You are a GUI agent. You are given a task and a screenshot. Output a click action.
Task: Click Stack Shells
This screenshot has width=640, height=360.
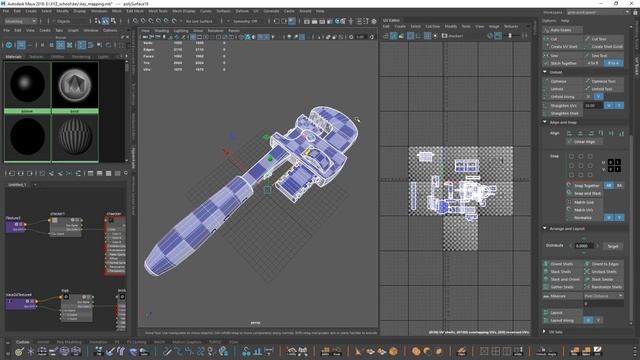[562, 271]
